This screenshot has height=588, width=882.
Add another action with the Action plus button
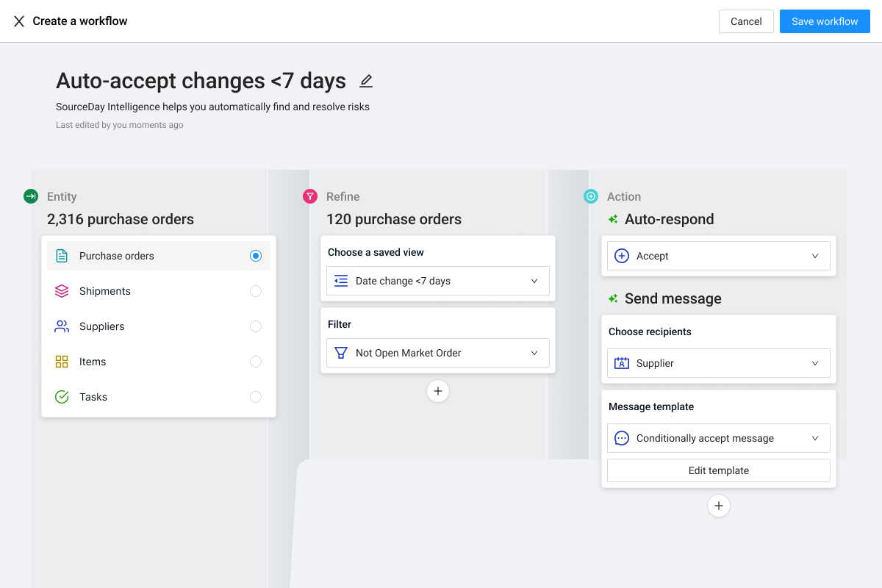719,506
